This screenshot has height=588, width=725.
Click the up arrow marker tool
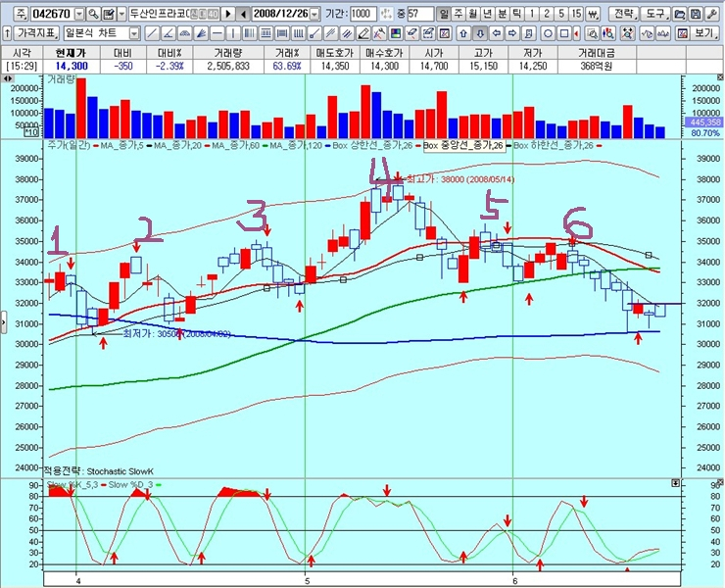(463, 33)
